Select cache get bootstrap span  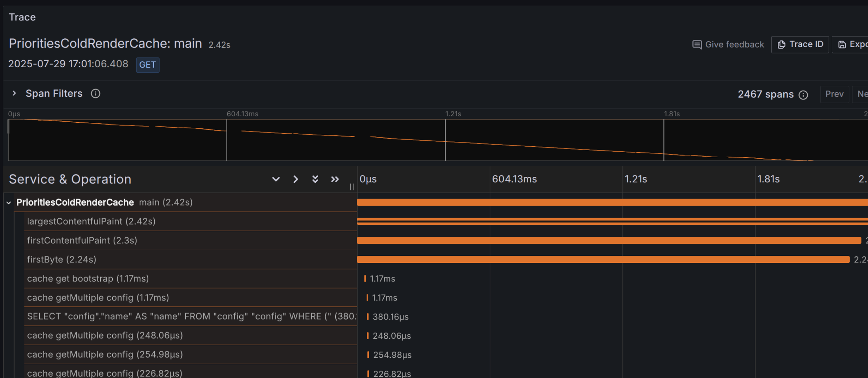[88, 279]
